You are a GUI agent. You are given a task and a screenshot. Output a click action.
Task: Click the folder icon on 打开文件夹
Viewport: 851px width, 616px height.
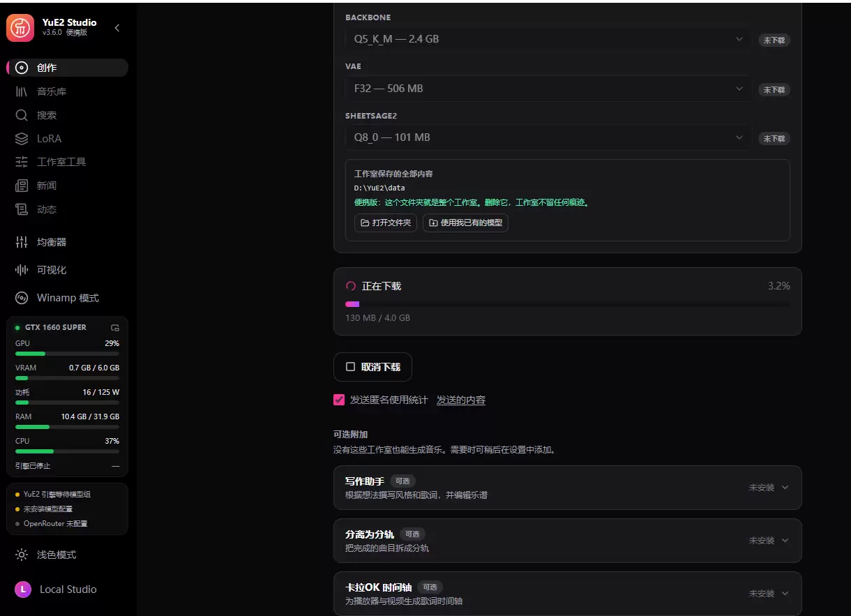[x=365, y=223]
